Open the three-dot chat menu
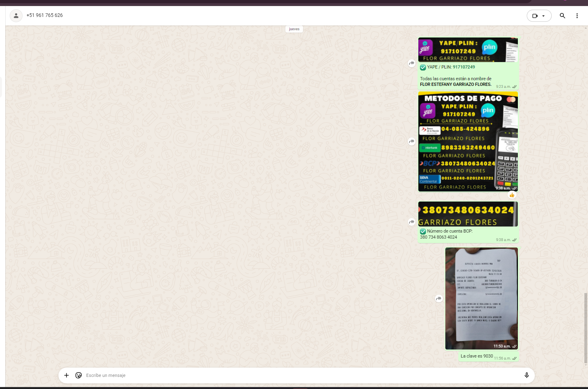Viewport: 588px width, 389px height. pyautogui.click(x=577, y=16)
